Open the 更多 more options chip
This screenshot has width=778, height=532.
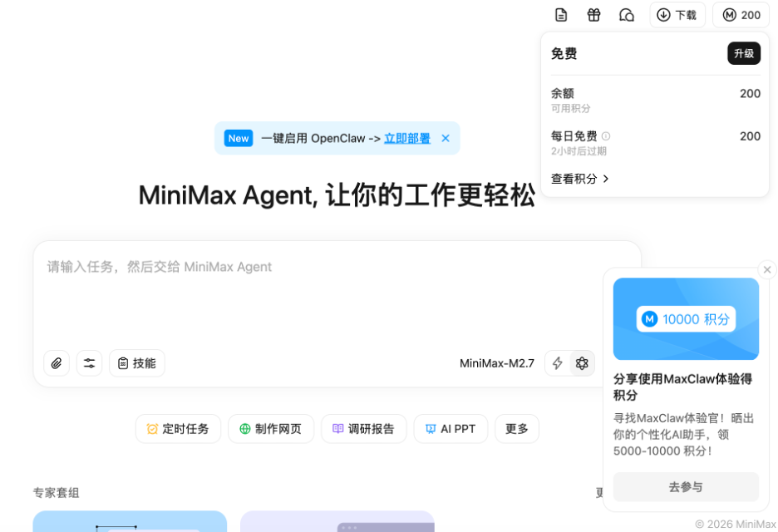(517, 429)
